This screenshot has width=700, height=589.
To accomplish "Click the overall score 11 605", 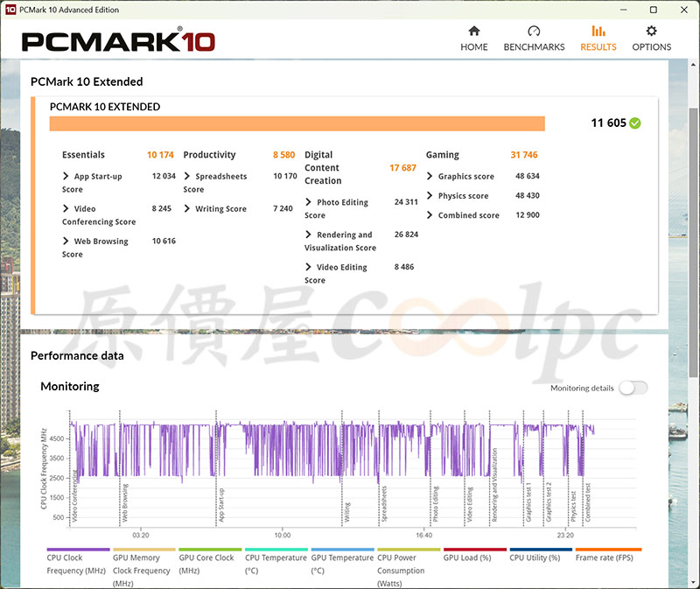I will (608, 123).
